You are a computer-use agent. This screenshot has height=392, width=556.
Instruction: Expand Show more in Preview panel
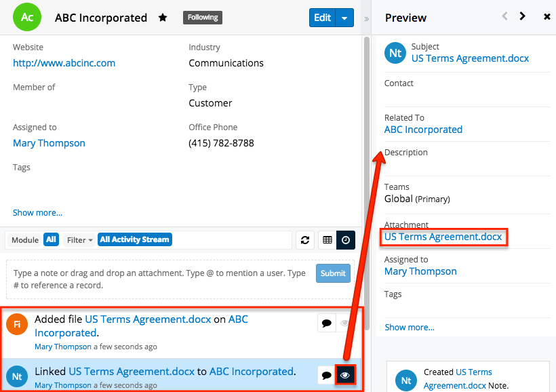(x=410, y=328)
